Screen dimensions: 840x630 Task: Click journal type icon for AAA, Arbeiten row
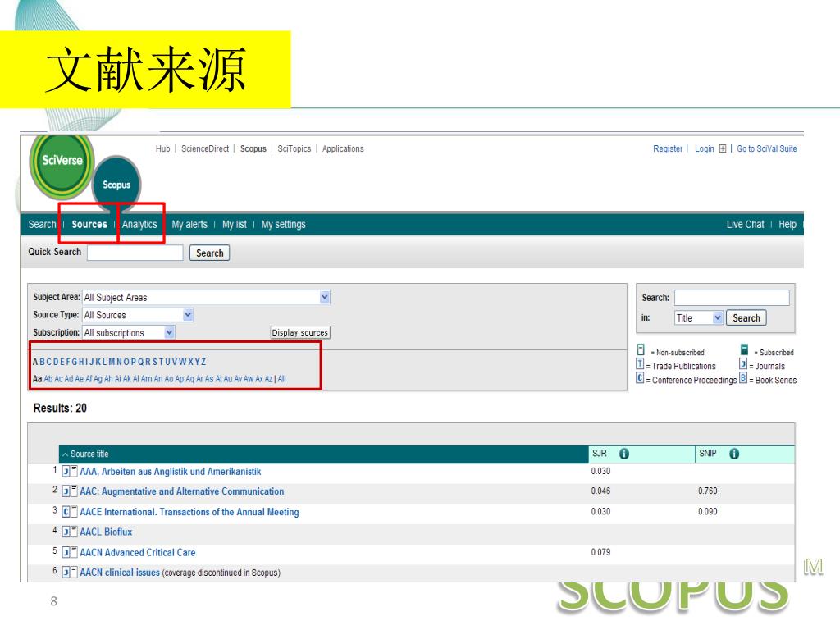pos(66,472)
